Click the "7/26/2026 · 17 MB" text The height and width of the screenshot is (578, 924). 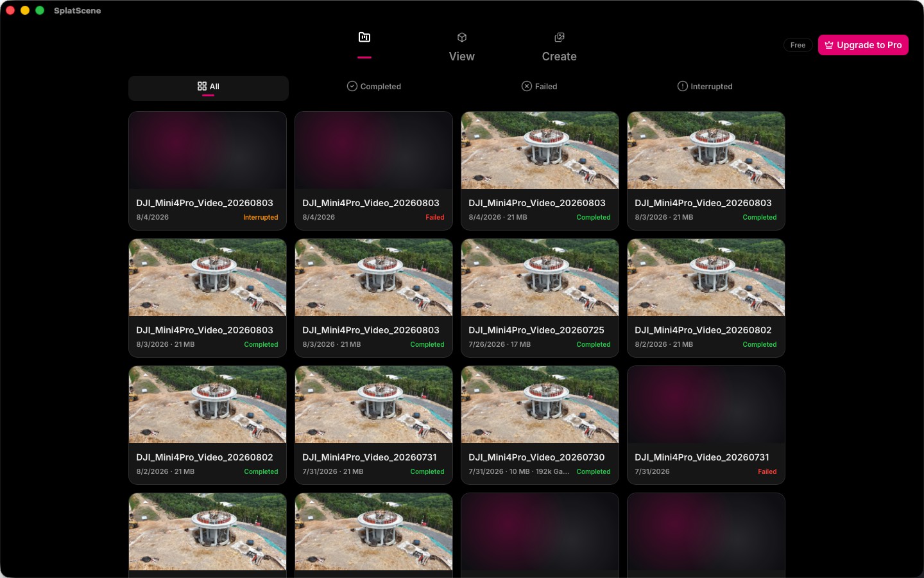500,345
